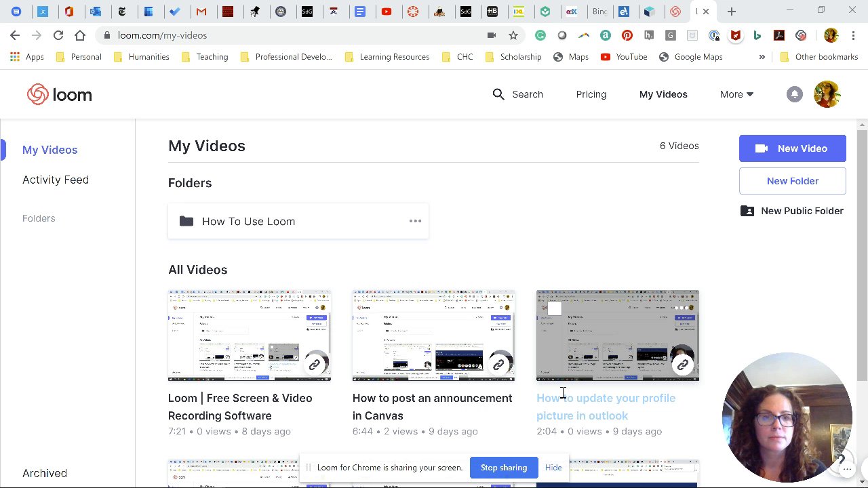868x488 pixels.
Task: Switch to the Google Docs tab
Action: coord(360,12)
